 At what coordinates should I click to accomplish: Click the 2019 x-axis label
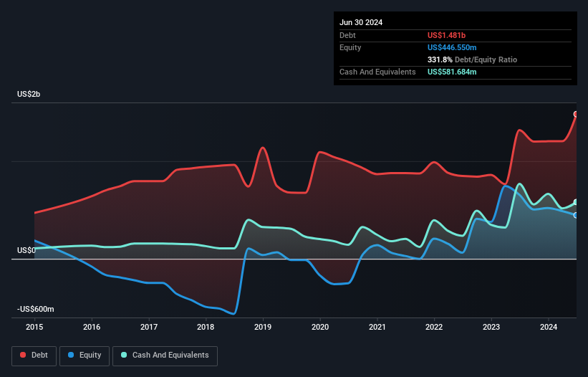point(263,327)
